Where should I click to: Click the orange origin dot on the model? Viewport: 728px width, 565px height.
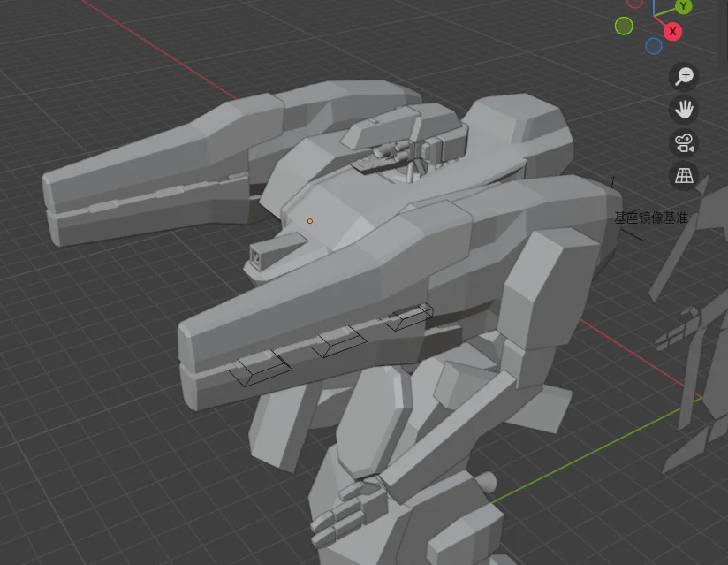pos(310,221)
